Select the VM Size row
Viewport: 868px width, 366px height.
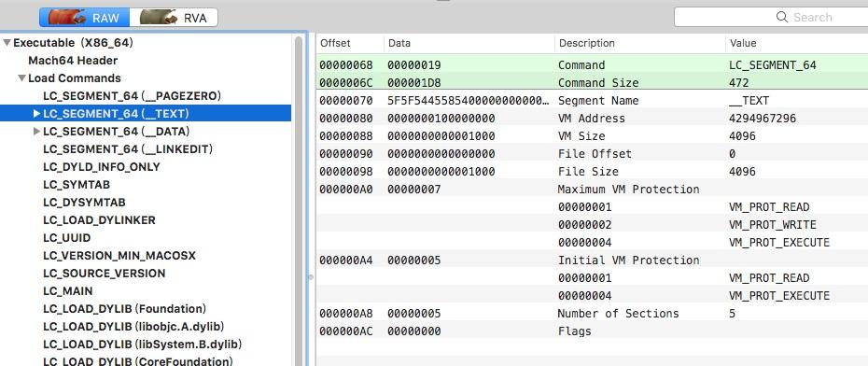pos(592,135)
